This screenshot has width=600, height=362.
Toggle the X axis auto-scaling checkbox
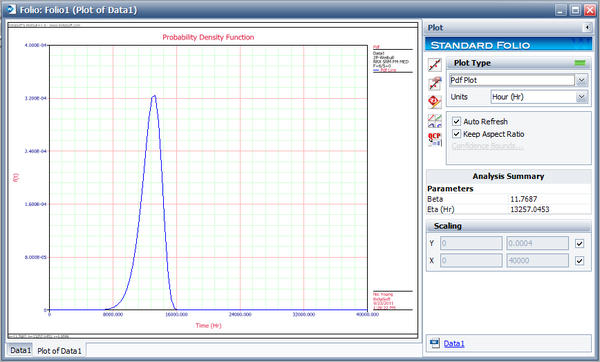(x=579, y=261)
